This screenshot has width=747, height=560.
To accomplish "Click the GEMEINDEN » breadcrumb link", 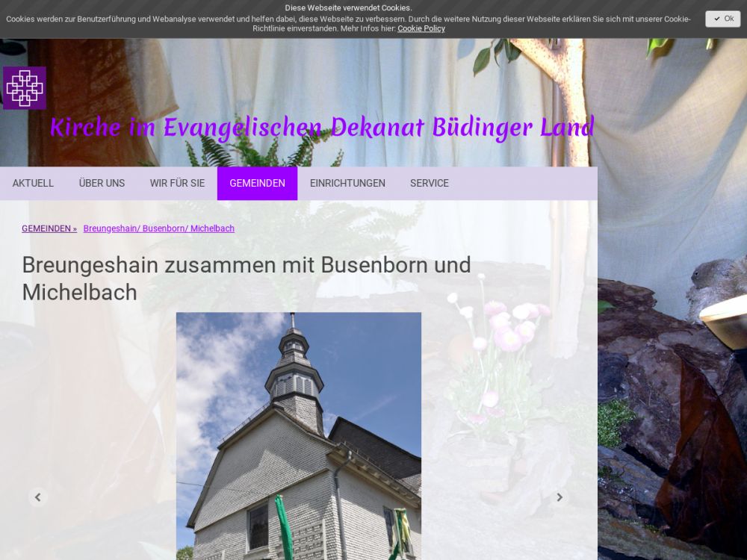I will tap(49, 228).
